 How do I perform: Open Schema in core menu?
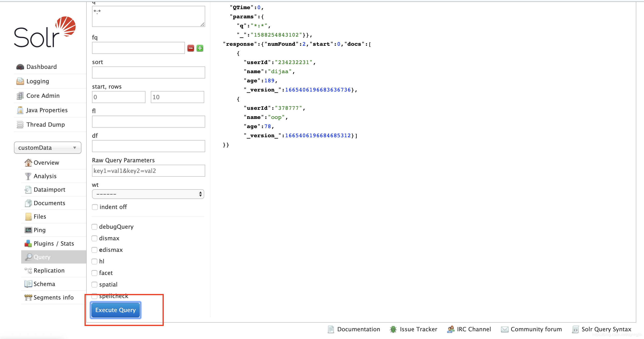point(54,284)
